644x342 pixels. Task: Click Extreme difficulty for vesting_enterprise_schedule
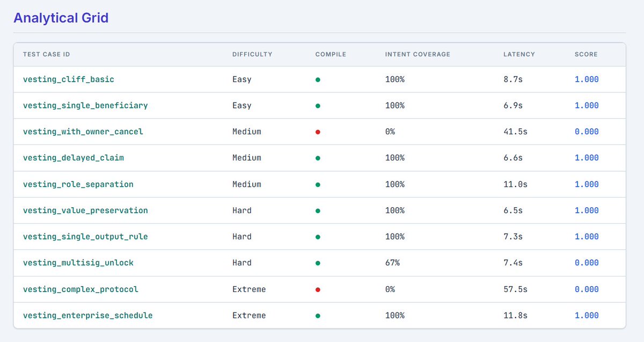point(249,316)
